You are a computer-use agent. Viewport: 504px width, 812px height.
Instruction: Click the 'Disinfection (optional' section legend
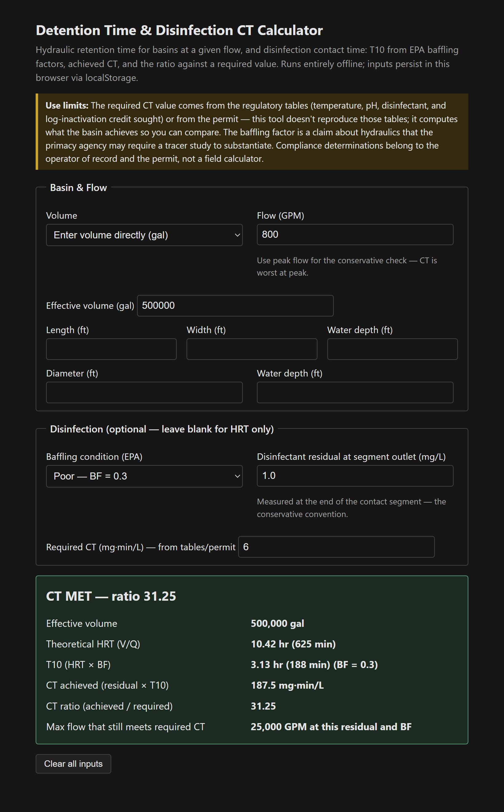pyautogui.click(x=162, y=429)
